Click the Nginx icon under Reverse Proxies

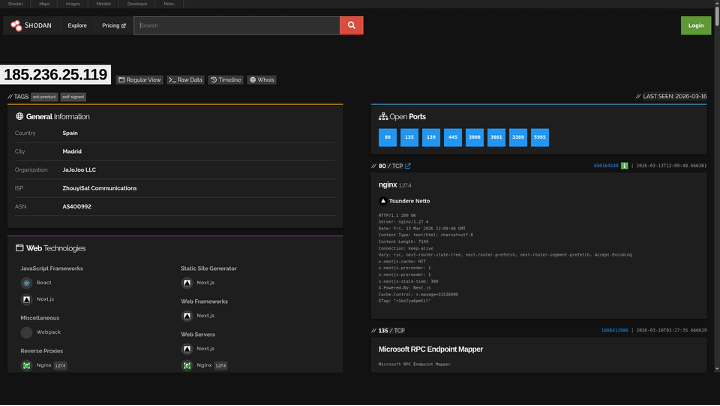27,365
